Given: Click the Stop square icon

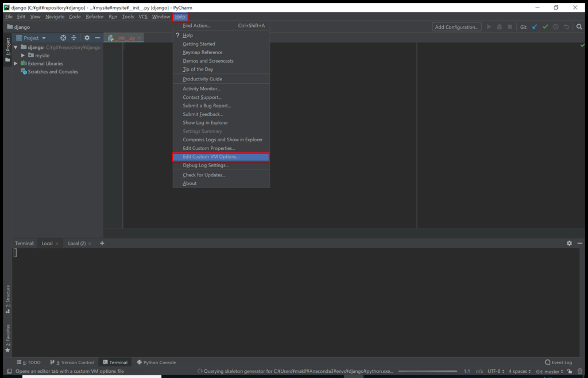Looking at the screenshot, I should (510, 27).
